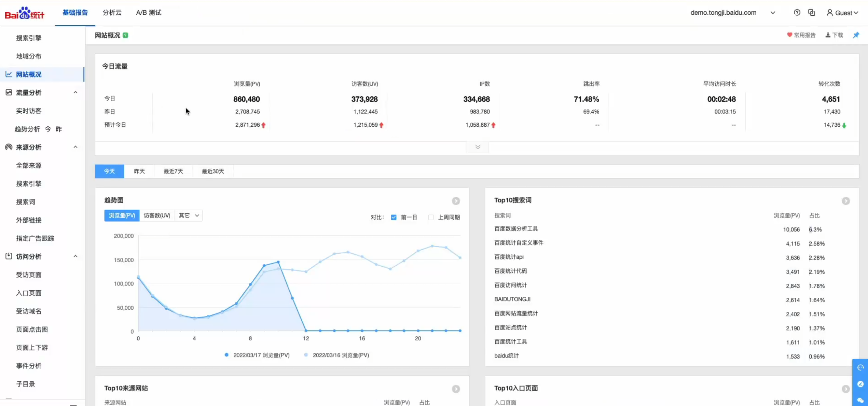This screenshot has height=406, width=868.
Task: Open 实时访客 in the sidebar
Action: pyautogui.click(x=29, y=111)
